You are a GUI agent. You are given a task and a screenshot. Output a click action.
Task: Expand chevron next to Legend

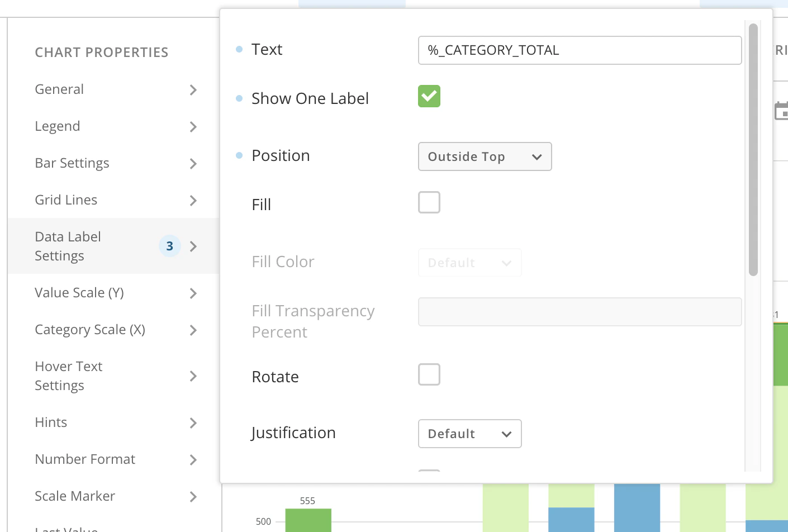(193, 127)
